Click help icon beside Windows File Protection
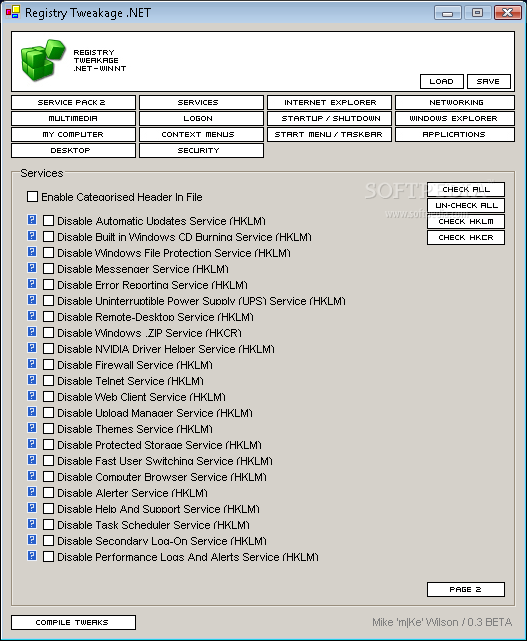527x641 pixels. 32,252
